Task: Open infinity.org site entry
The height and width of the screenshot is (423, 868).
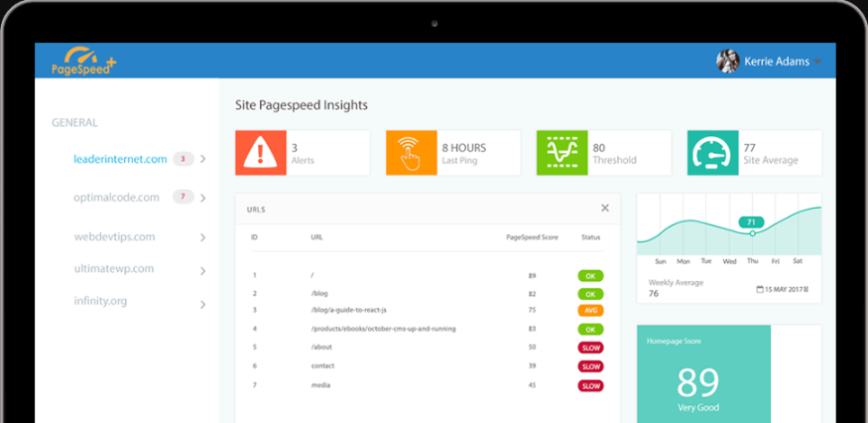Action: (100, 302)
